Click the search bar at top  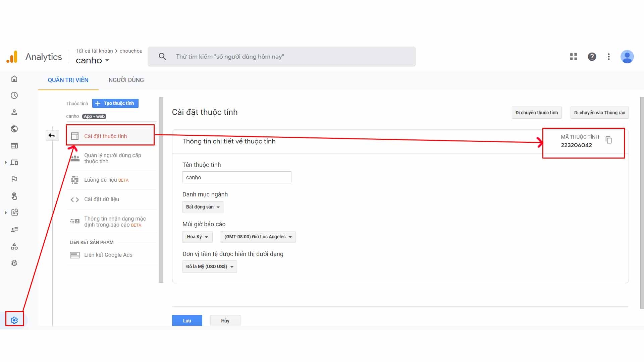tap(282, 57)
